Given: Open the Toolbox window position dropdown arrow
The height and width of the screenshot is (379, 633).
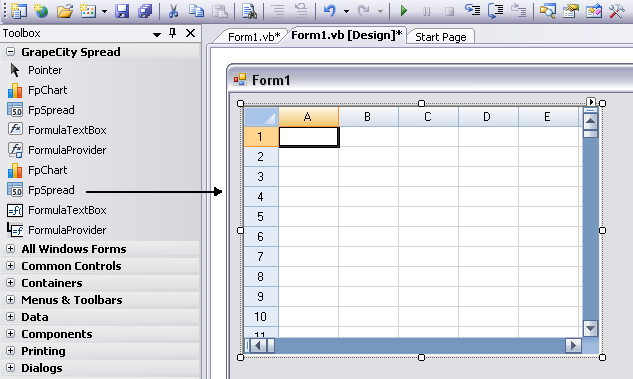Looking at the screenshot, I should (157, 35).
